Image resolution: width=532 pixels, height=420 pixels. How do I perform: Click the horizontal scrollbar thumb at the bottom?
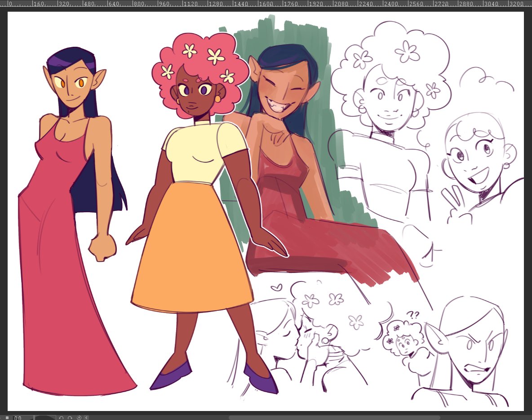tap(334, 418)
